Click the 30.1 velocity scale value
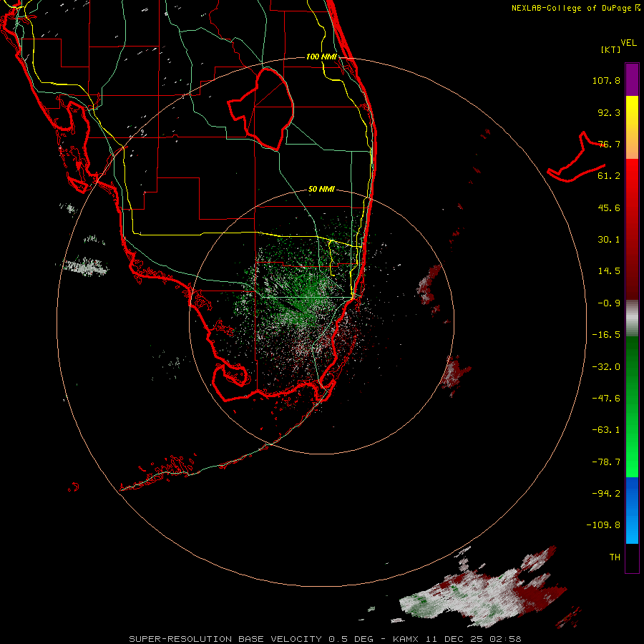The width and height of the screenshot is (644, 644). point(609,240)
